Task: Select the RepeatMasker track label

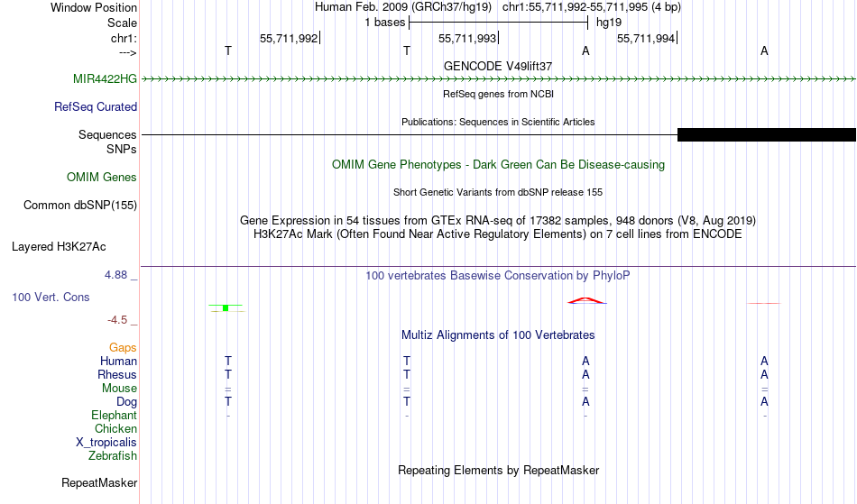Action: [x=99, y=482]
